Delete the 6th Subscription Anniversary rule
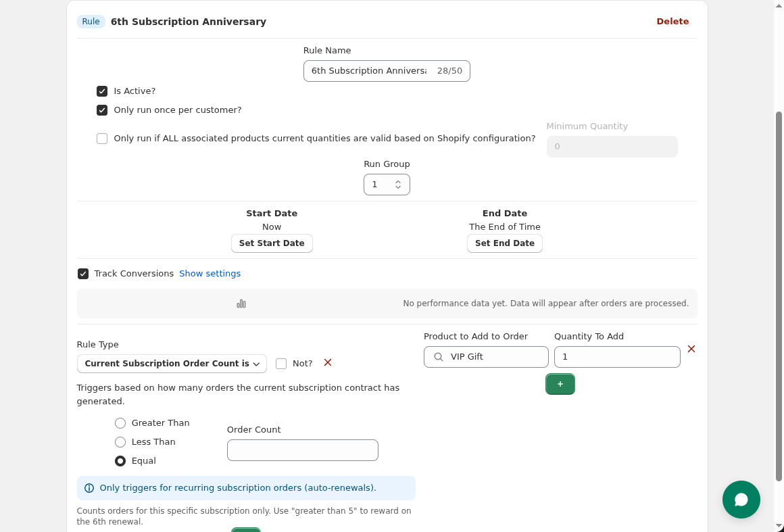This screenshot has width=784, height=532. point(672,21)
